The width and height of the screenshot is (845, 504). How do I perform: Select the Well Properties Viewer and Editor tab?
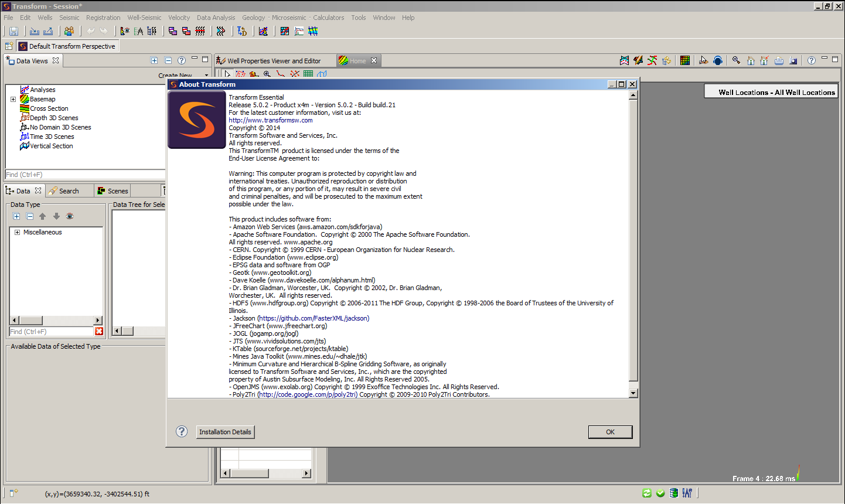(x=274, y=61)
